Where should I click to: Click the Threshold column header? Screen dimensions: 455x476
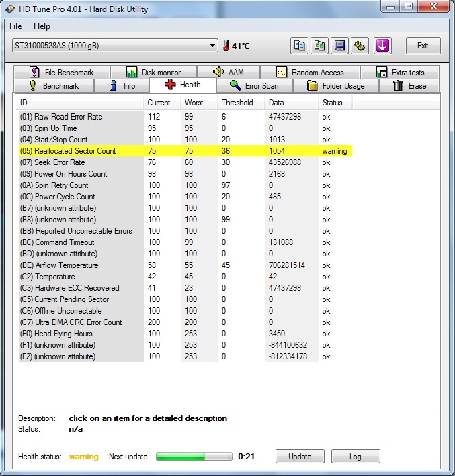pyautogui.click(x=241, y=103)
